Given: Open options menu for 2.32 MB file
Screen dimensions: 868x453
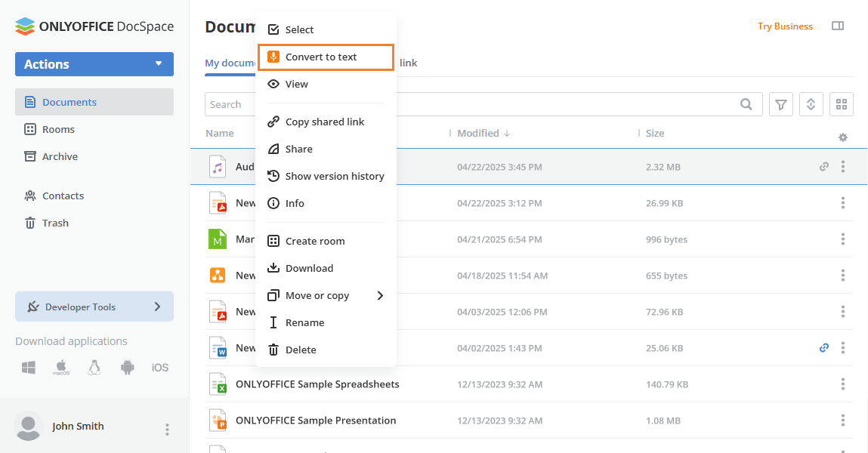Looking at the screenshot, I should tap(843, 167).
